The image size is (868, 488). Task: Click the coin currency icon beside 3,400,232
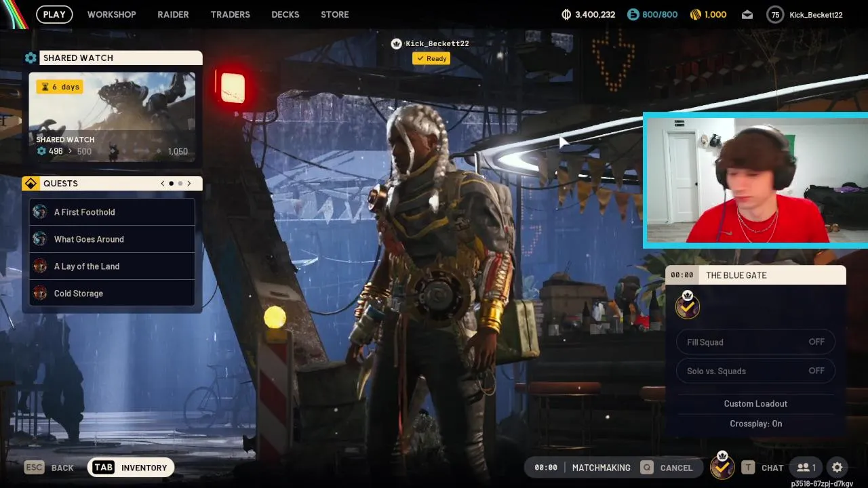coord(567,14)
